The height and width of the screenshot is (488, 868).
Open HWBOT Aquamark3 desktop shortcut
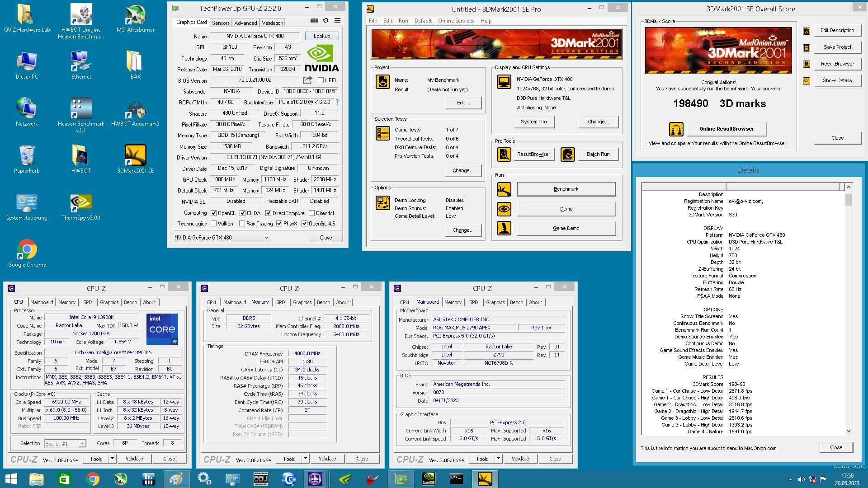[135, 113]
